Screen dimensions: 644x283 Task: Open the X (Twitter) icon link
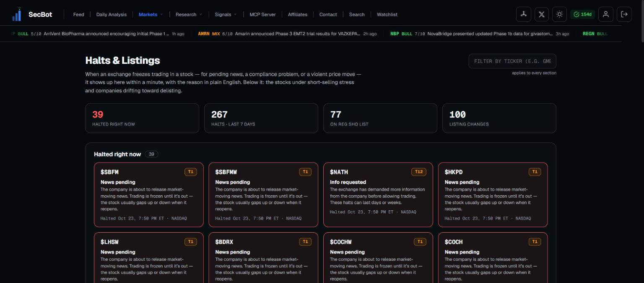[x=542, y=14]
